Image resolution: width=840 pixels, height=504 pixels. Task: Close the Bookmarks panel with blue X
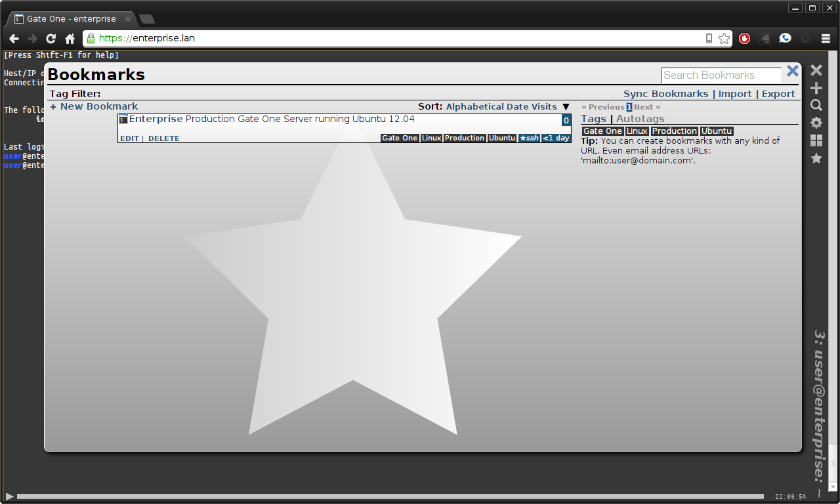[x=792, y=71]
